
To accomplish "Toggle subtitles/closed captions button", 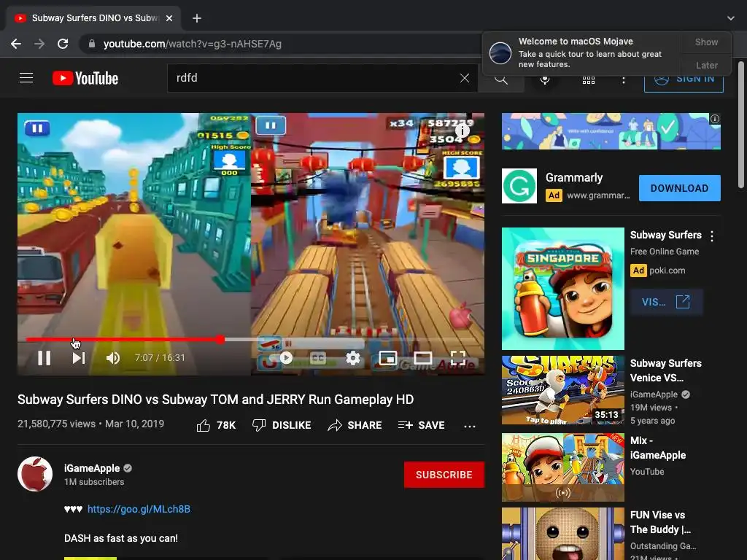I will [x=318, y=357].
